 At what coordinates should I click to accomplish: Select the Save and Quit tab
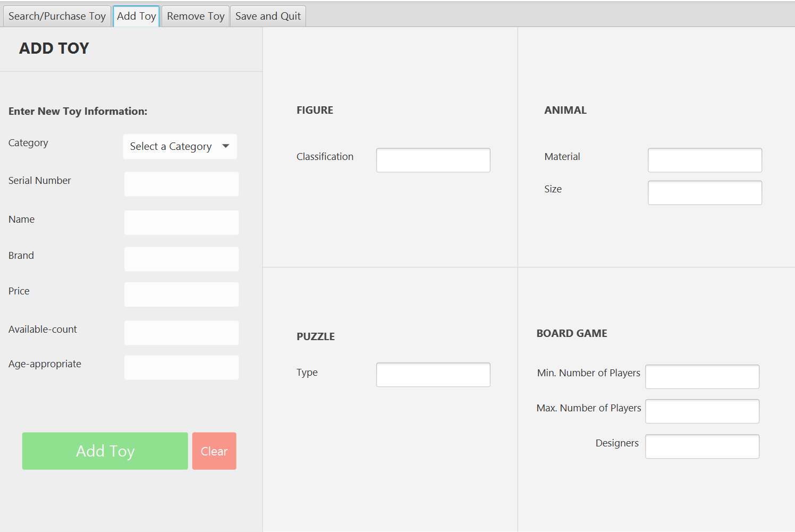pyautogui.click(x=268, y=16)
